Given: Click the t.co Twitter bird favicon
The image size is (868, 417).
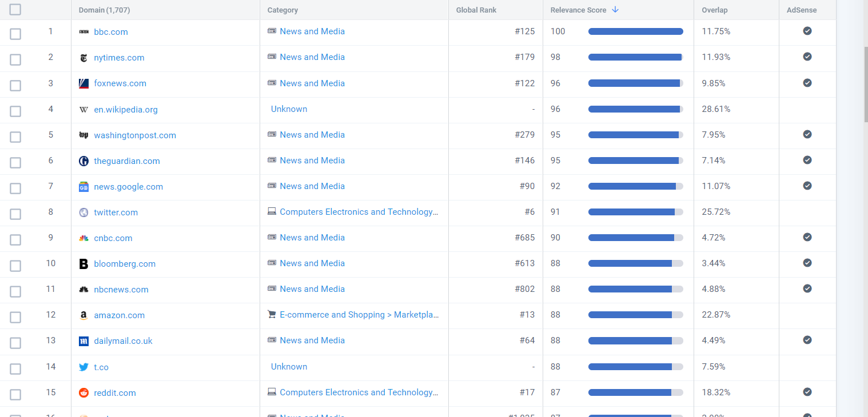Looking at the screenshot, I should pyautogui.click(x=83, y=367).
